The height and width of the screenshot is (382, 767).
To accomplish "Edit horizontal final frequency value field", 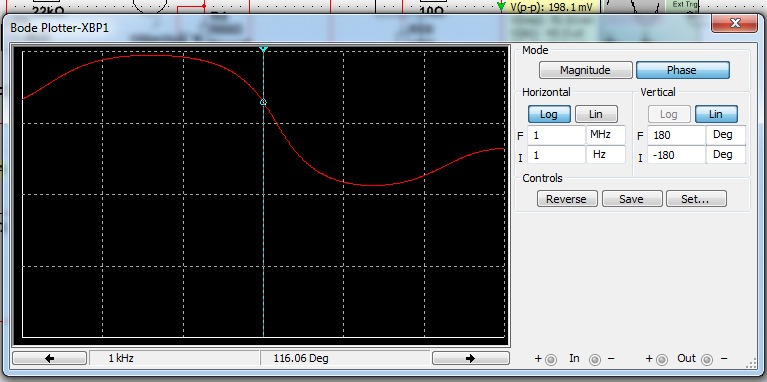I will [x=556, y=135].
